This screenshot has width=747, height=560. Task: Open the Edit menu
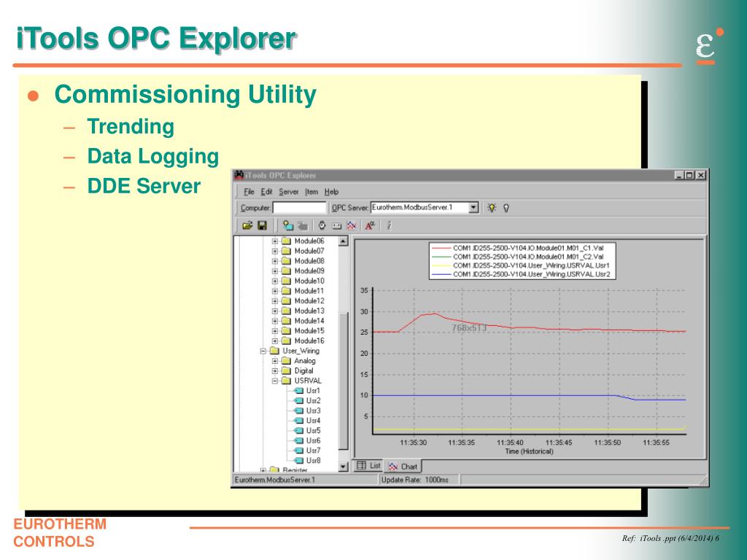coord(266,192)
